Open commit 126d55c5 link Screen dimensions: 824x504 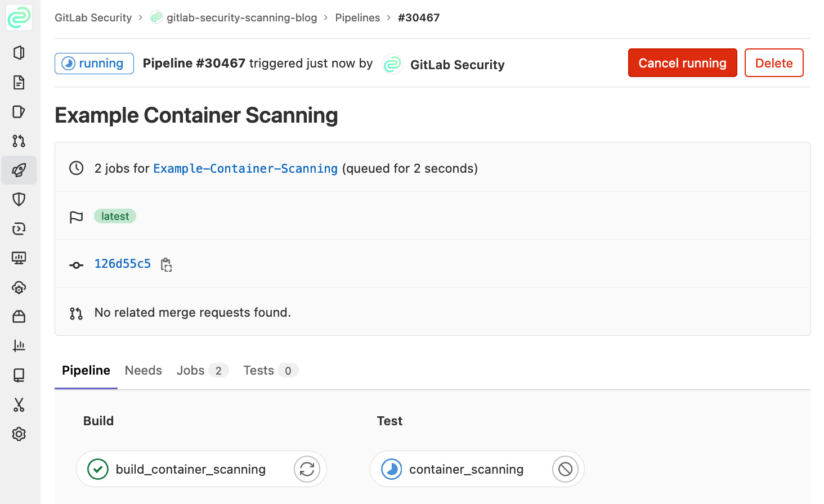[x=123, y=264]
